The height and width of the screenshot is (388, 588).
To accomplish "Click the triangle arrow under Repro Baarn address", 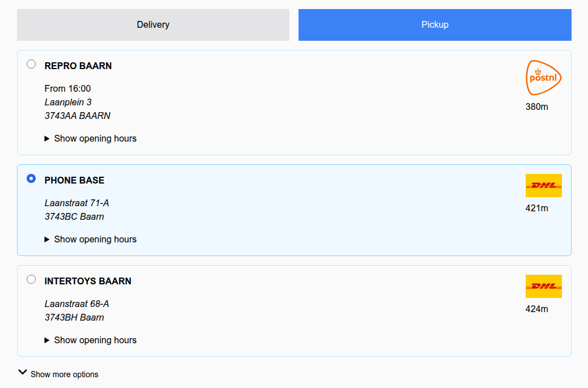I will coord(47,139).
